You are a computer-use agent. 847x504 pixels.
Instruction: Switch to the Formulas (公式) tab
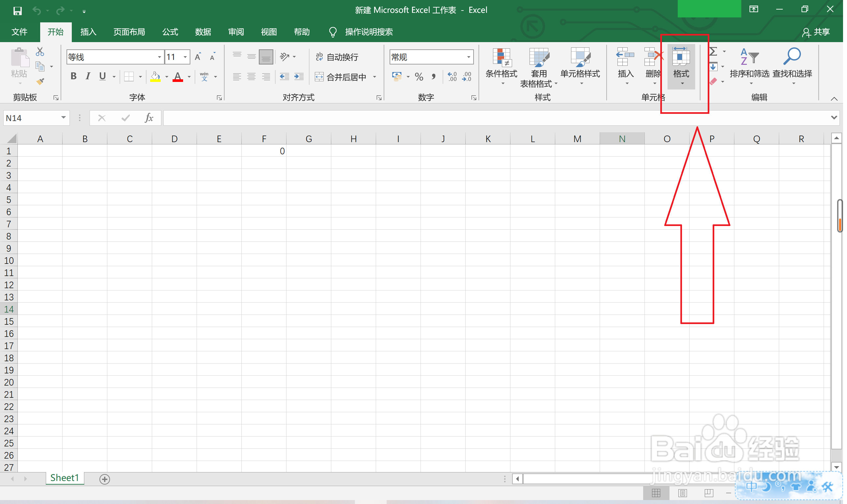click(x=171, y=32)
